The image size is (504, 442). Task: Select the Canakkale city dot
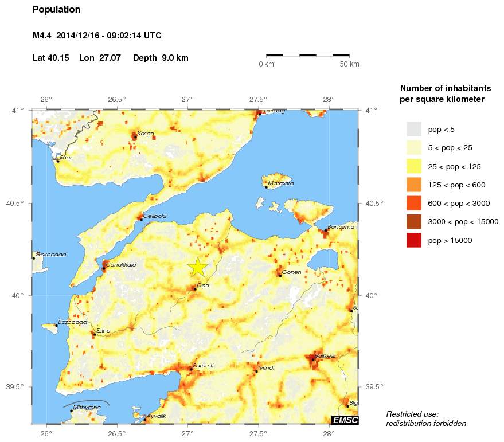coord(103,269)
